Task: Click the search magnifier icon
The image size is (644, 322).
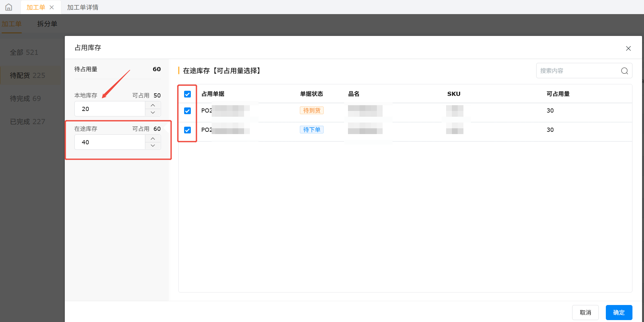Action: click(x=624, y=71)
